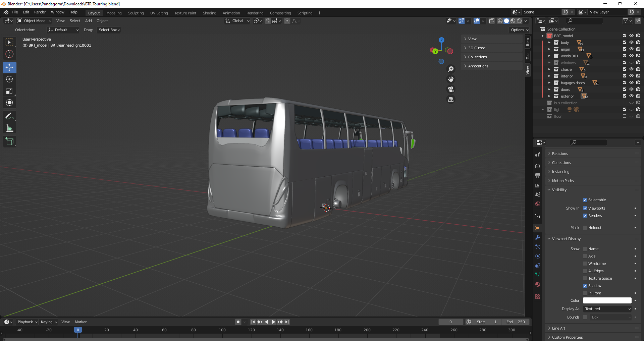Open the Object Mode dropdown

tap(34, 21)
